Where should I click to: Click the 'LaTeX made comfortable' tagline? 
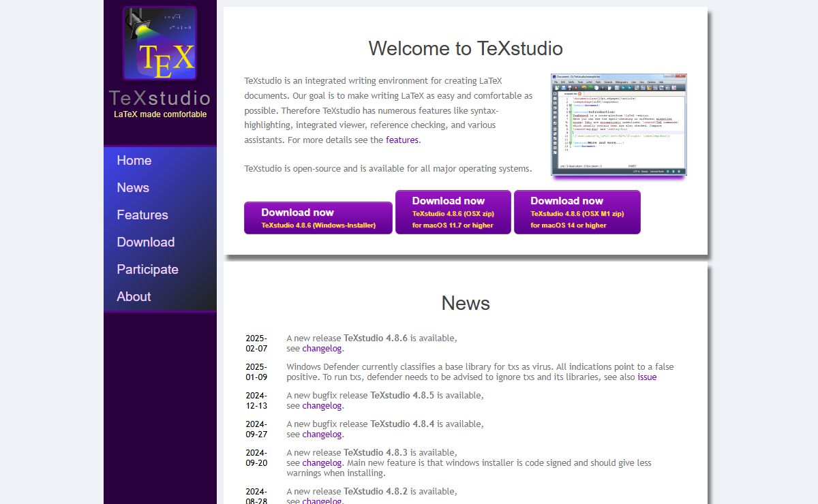pyautogui.click(x=160, y=114)
